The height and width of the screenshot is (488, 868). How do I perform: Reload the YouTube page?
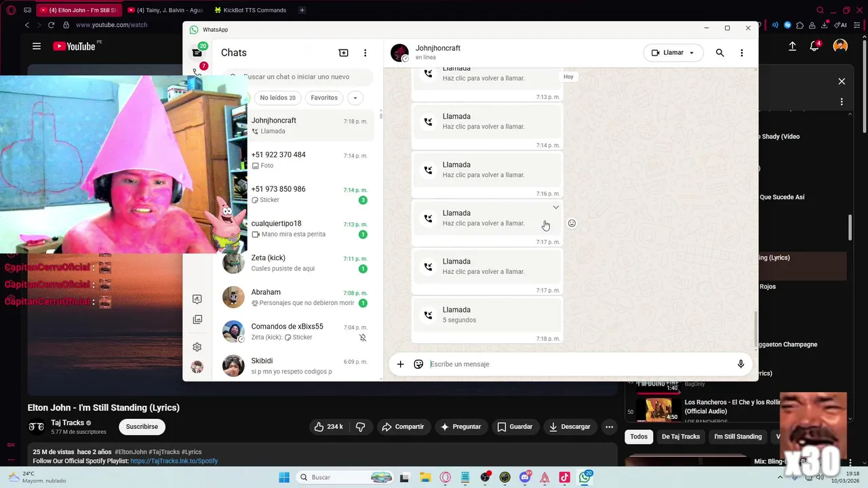[51, 25]
